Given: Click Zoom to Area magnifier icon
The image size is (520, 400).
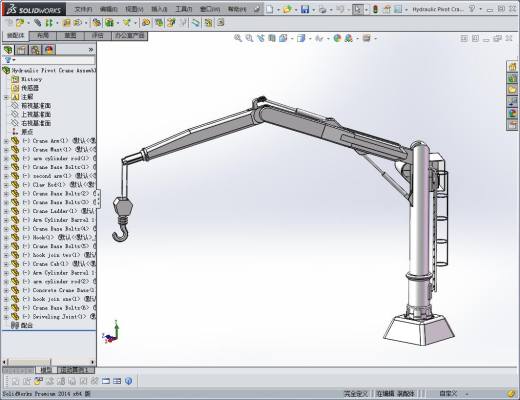Looking at the screenshot, I should point(249,38).
